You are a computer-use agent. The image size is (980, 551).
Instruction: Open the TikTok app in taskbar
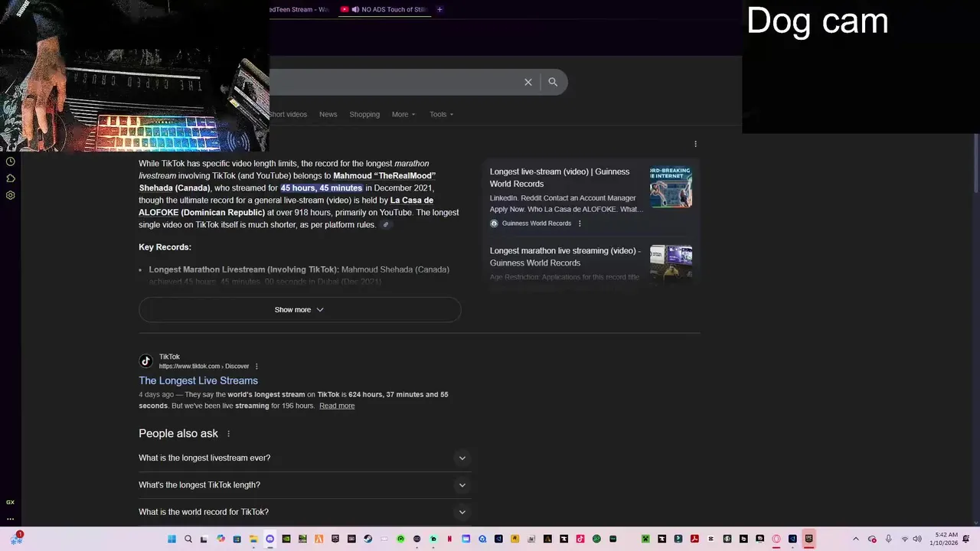(580, 539)
